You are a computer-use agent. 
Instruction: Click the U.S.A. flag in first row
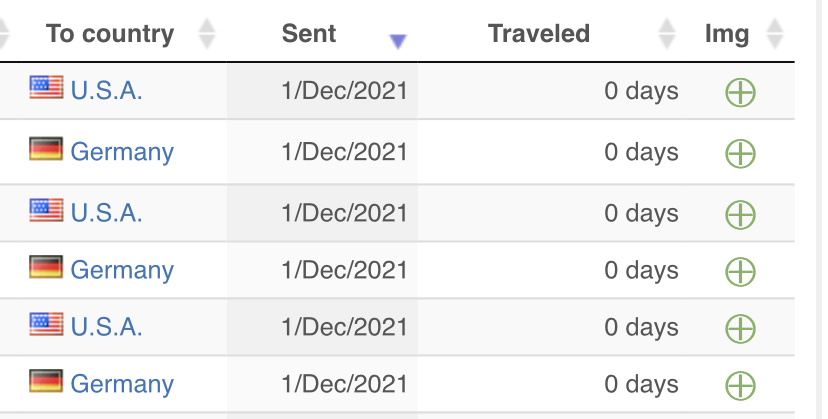pos(46,87)
